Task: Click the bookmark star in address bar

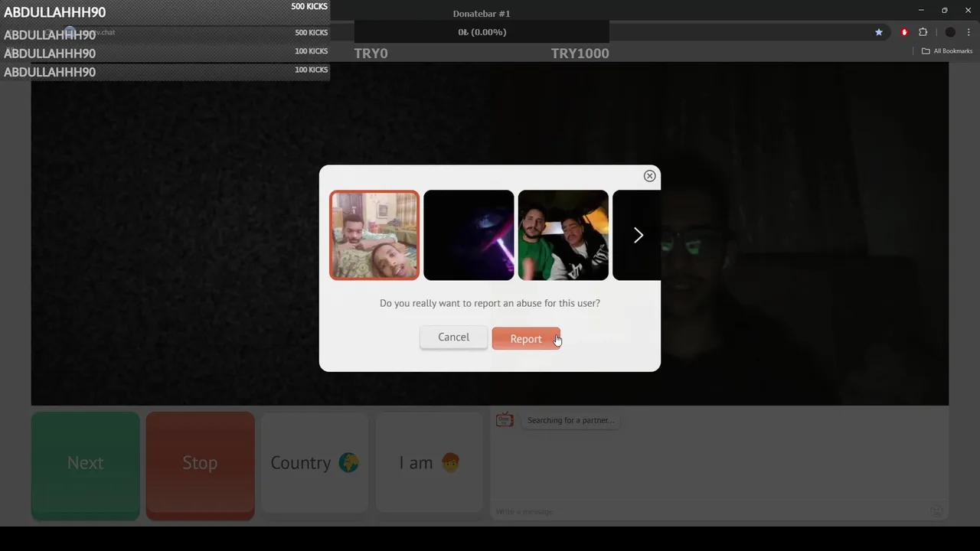Action: tap(879, 32)
